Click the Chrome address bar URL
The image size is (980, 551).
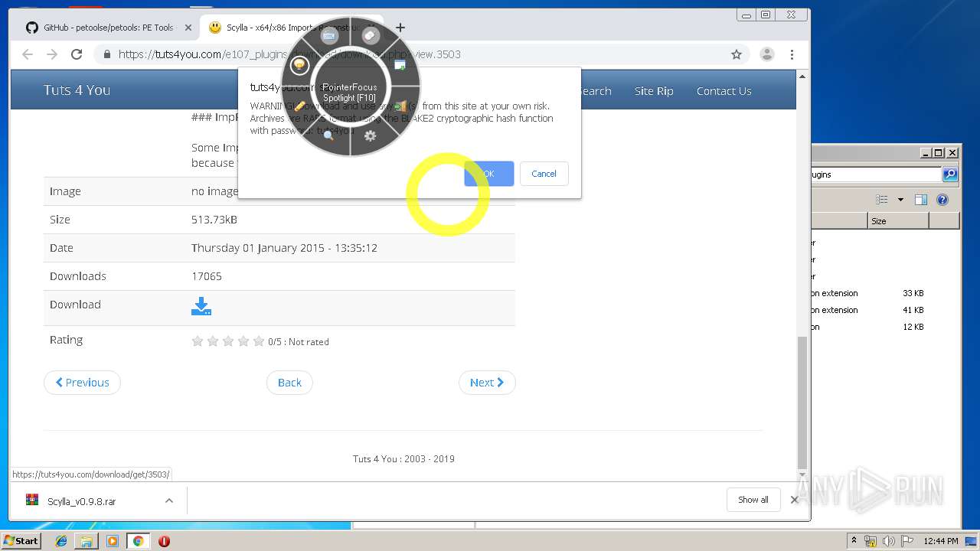pyautogui.click(x=289, y=54)
